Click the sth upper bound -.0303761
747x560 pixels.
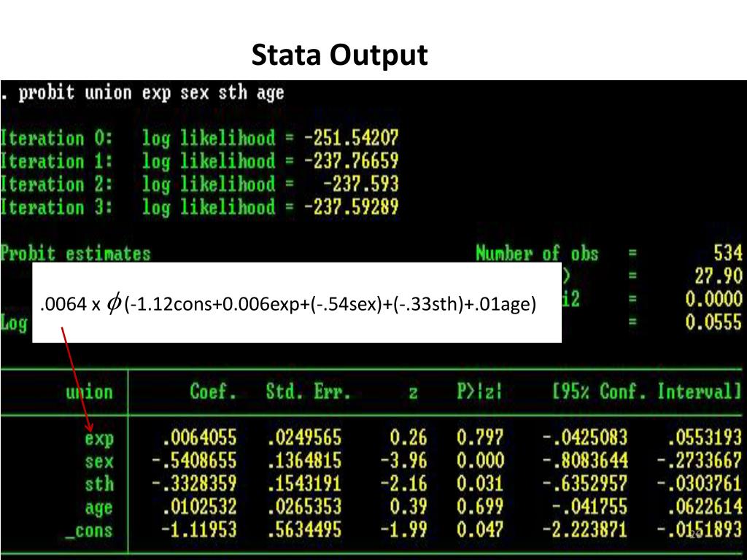pyautogui.click(x=700, y=484)
